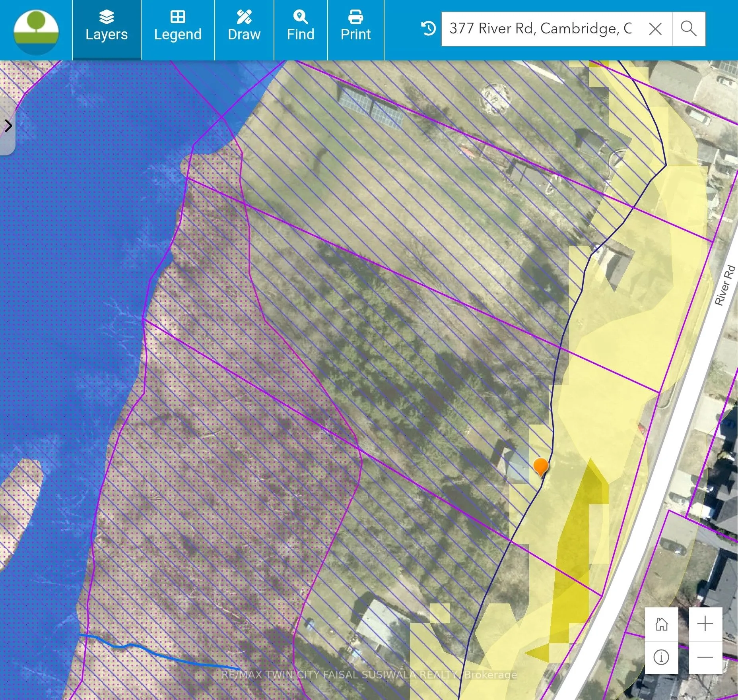Click the dark yellow shaded zone
The image size is (738, 700).
(x=577, y=549)
